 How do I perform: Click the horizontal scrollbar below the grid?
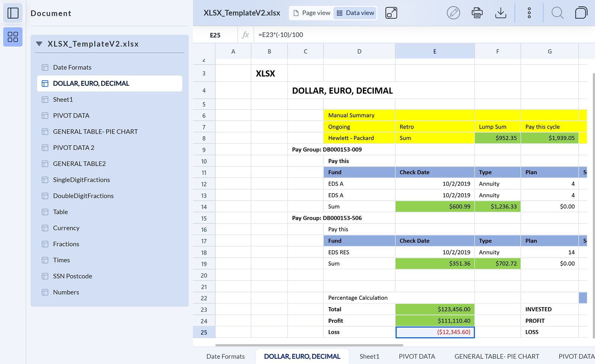pyautogui.click(x=309, y=345)
